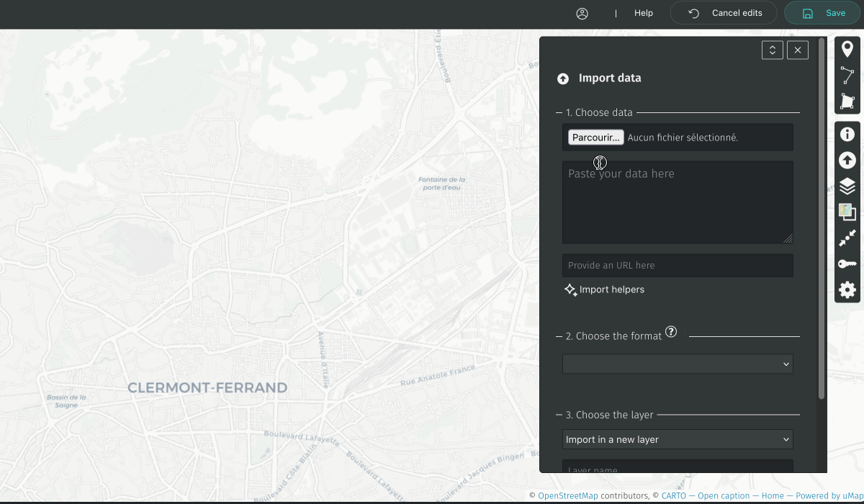Open the tile layer background selector
The height and width of the screenshot is (504, 864).
click(x=847, y=212)
